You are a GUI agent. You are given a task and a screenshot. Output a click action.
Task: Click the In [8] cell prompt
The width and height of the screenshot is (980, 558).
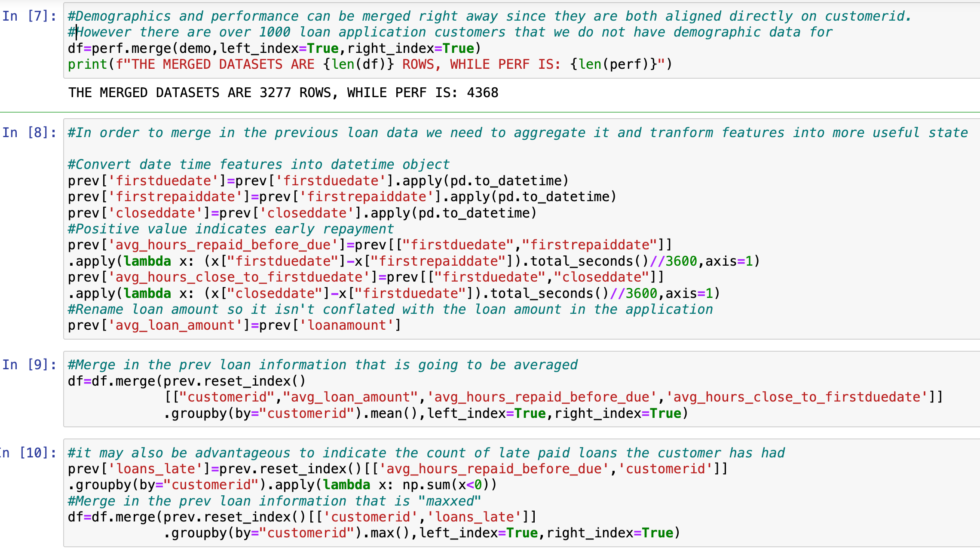tap(29, 133)
